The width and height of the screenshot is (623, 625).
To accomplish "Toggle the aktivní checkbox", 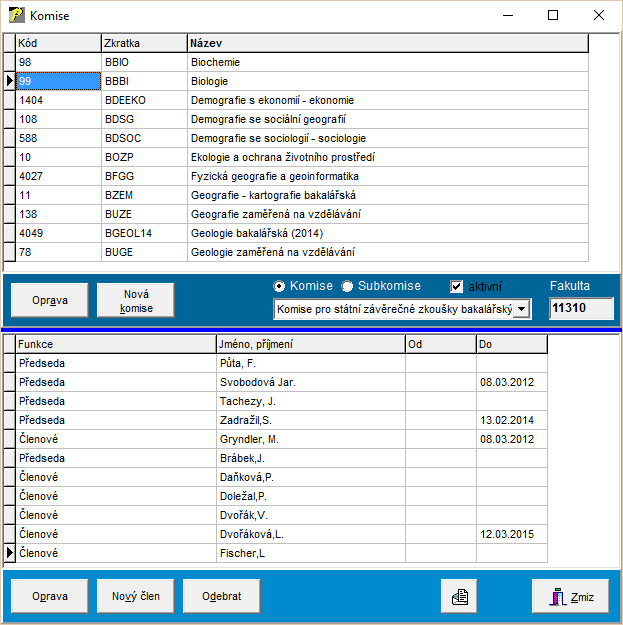I will point(457,286).
